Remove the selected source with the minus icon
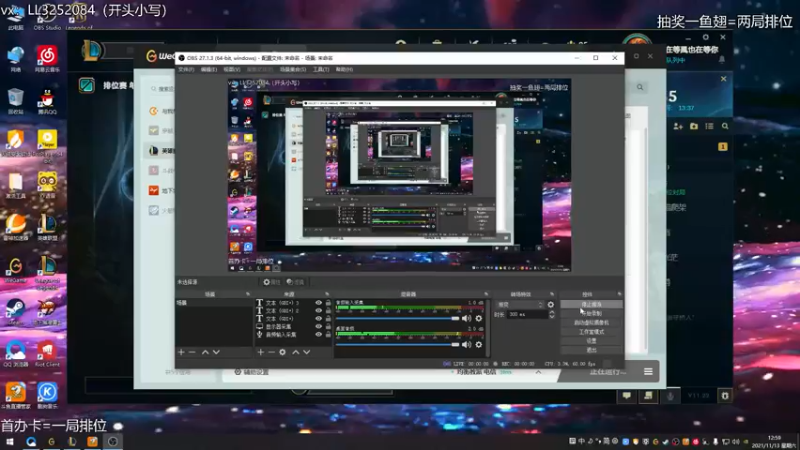 (271, 352)
